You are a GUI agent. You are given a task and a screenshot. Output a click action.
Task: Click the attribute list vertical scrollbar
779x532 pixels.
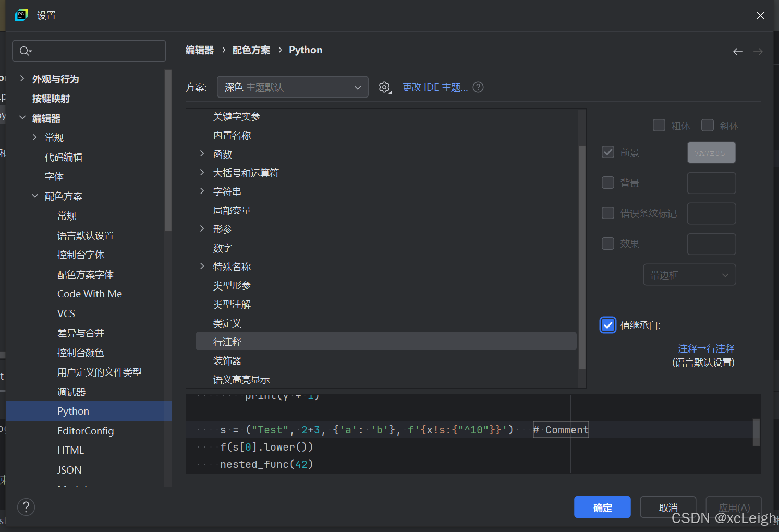(x=582, y=257)
